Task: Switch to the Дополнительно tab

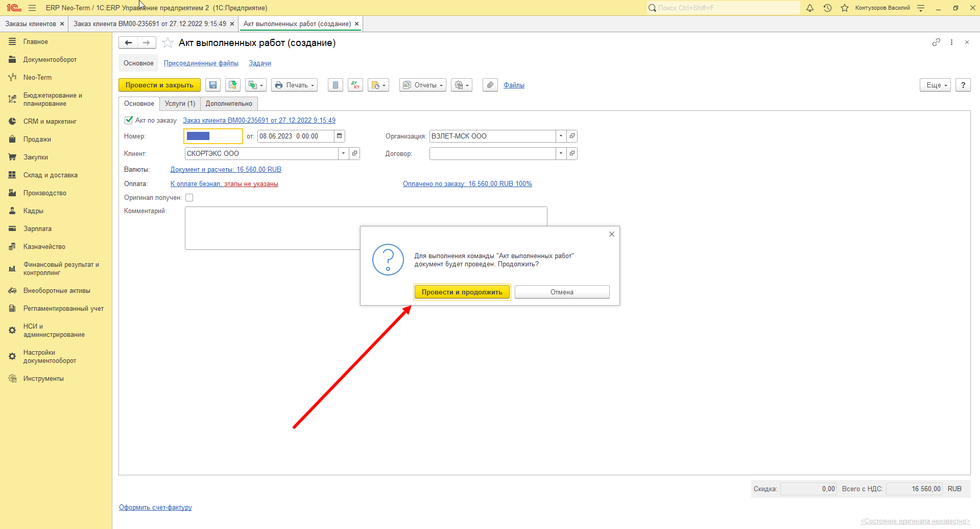Action: tap(229, 103)
